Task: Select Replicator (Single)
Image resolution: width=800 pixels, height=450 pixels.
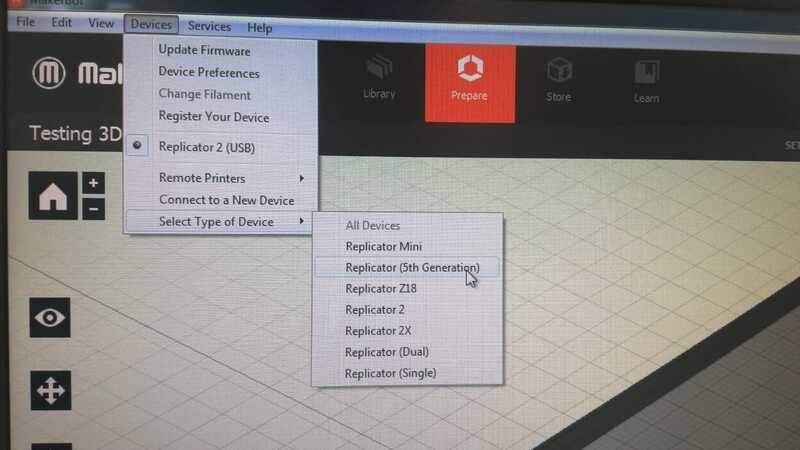Action: (x=407, y=373)
